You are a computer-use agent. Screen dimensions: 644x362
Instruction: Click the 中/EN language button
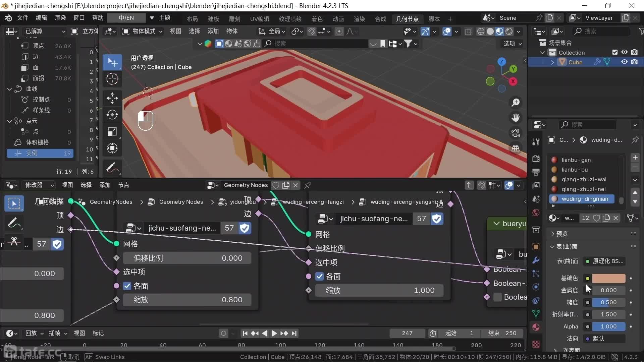[126, 18]
